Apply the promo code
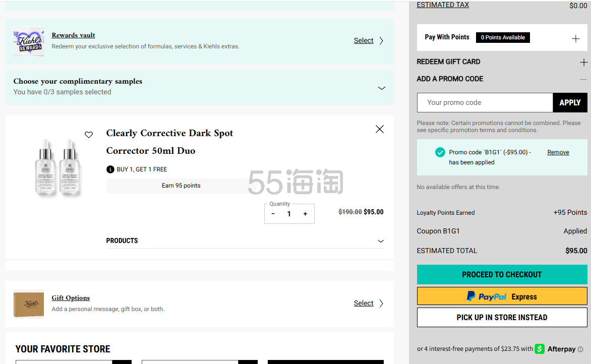Viewport: 591px width, 364px height. point(570,102)
